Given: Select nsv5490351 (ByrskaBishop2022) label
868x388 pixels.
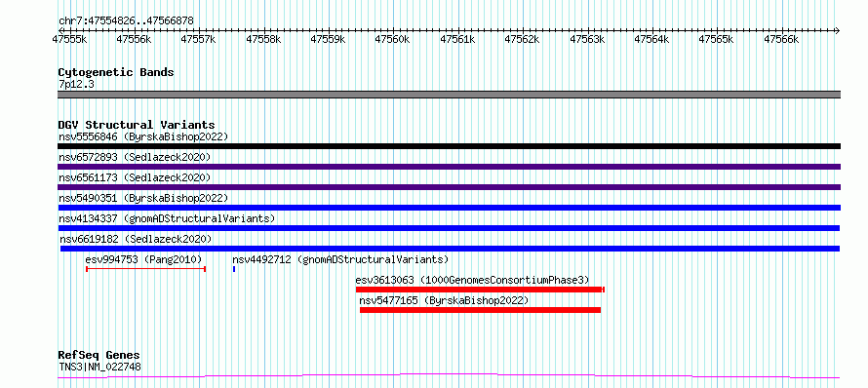Looking at the screenshot, I should point(143,198).
